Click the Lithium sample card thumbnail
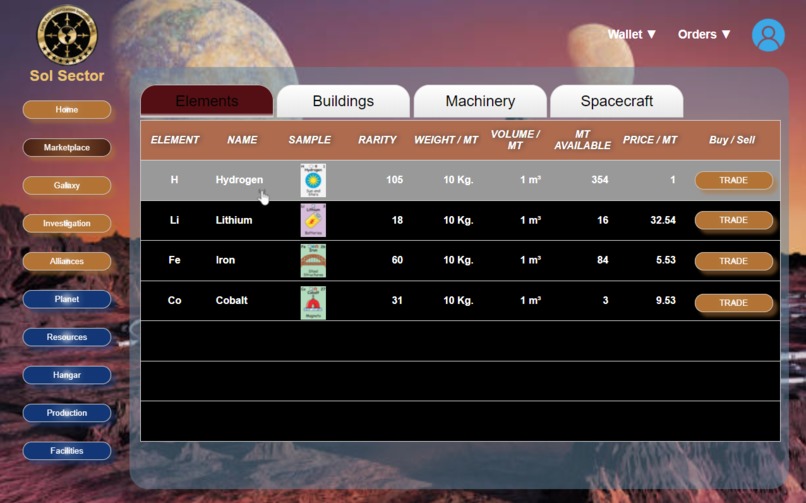 coord(313,220)
